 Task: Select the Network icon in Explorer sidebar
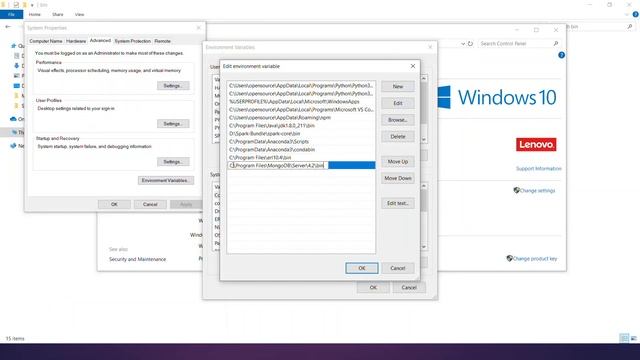point(13,146)
